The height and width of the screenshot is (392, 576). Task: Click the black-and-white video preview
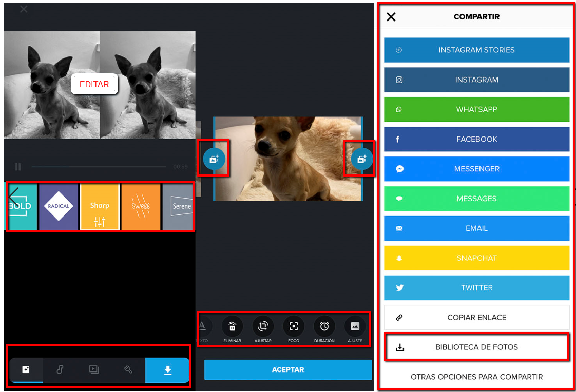pos(100,85)
